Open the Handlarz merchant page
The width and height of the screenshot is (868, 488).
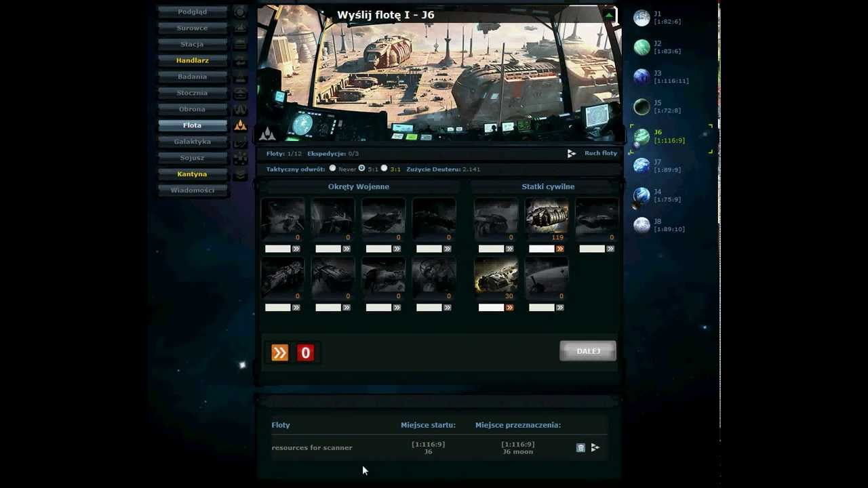coord(193,60)
